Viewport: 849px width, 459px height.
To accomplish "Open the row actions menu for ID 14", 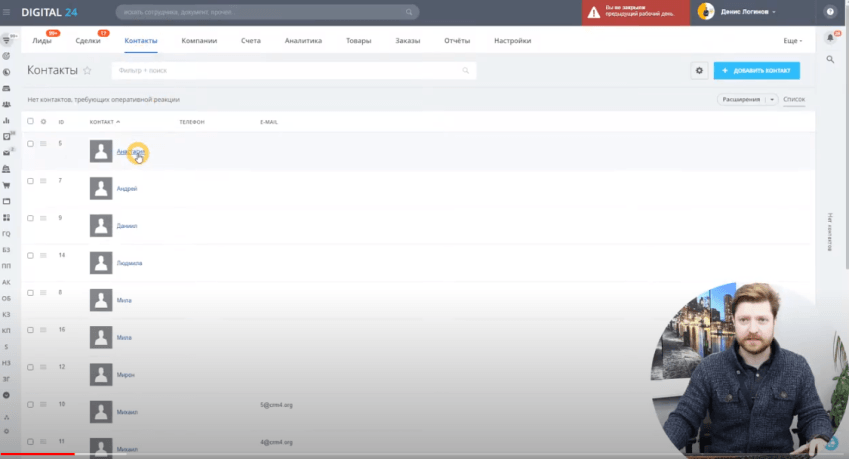I will [43, 255].
